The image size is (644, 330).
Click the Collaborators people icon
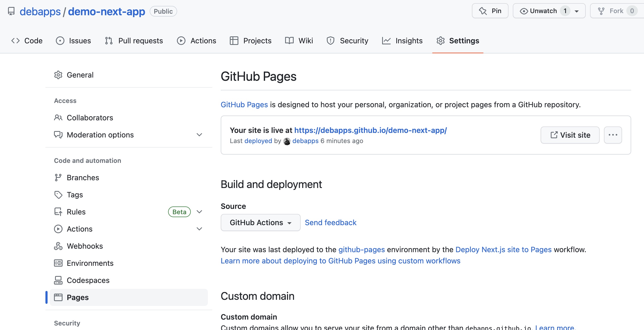[58, 118]
